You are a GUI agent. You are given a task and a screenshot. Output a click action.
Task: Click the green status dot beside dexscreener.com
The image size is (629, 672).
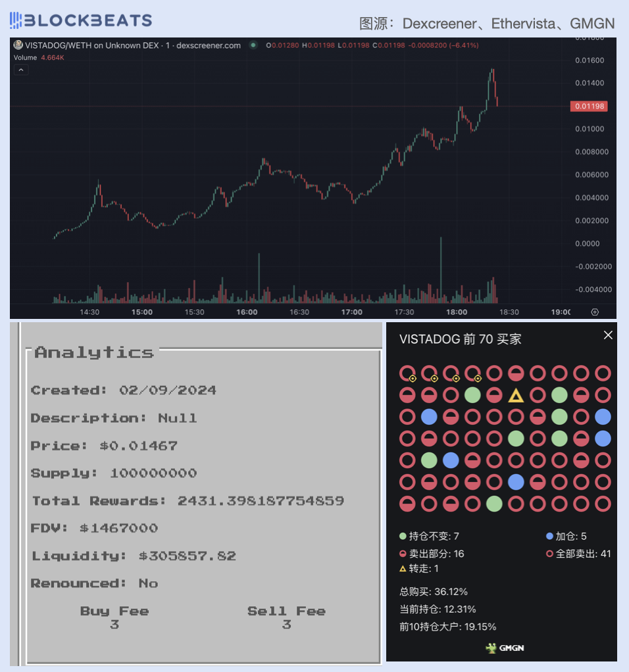[x=253, y=45]
